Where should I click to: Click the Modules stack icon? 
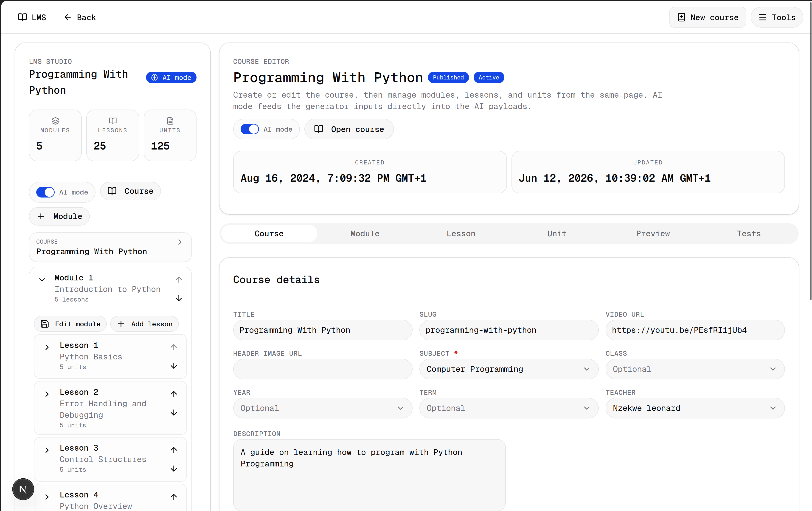point(55,120)
